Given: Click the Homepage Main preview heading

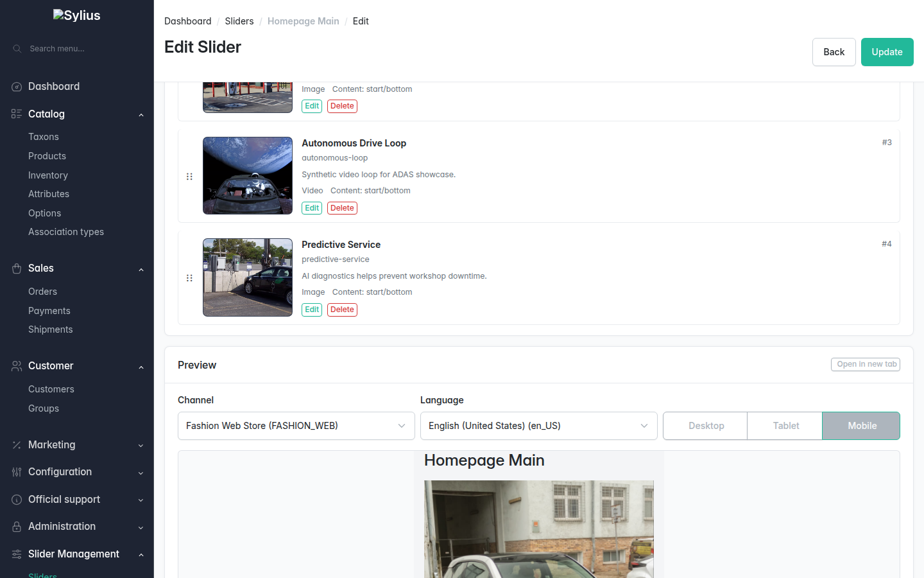Looking at the screenshot, I should click(484, 460).
